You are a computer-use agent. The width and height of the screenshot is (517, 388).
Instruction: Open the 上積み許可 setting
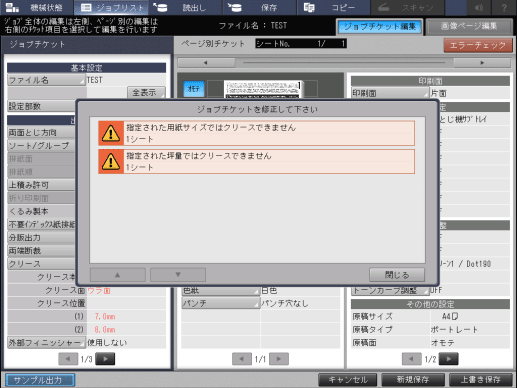point(42,185)
